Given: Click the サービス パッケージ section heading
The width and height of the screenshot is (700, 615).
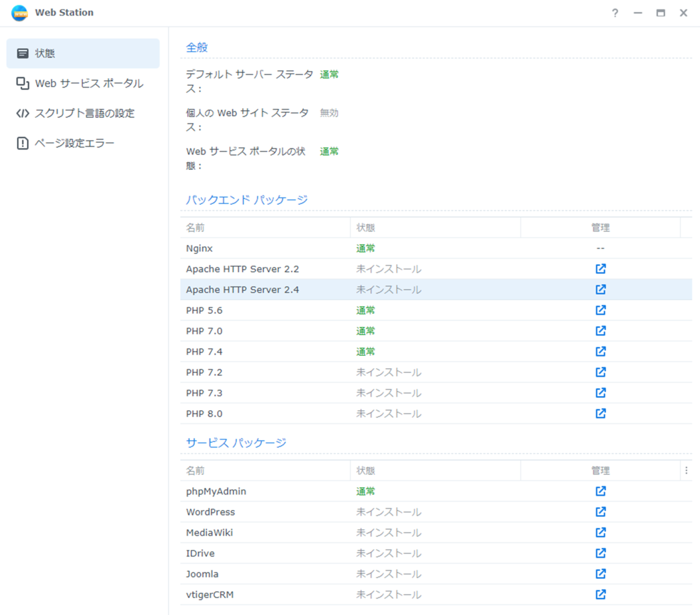Looking at the screenshot, I should pos(236,443).
